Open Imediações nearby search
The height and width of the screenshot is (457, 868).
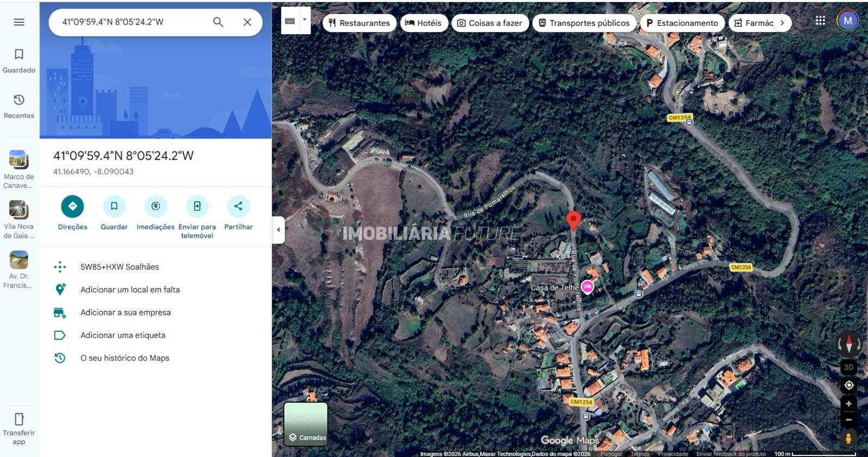point(156,206)
